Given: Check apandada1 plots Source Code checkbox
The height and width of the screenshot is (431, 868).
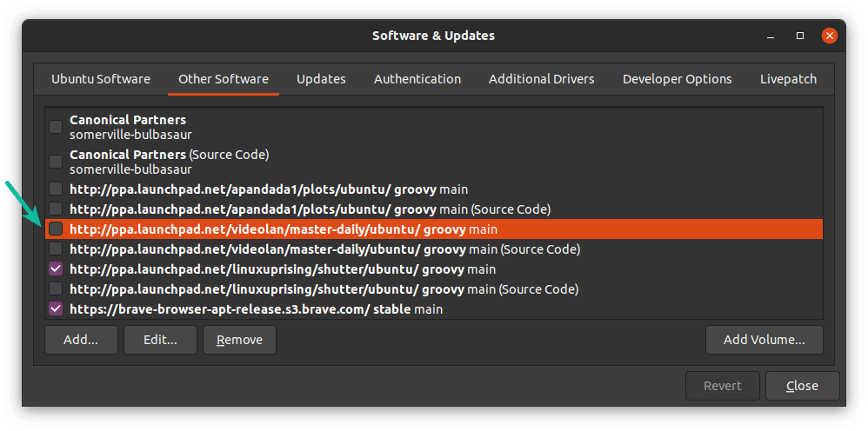Looking at the screenshot, I should (x=56, y=209).
